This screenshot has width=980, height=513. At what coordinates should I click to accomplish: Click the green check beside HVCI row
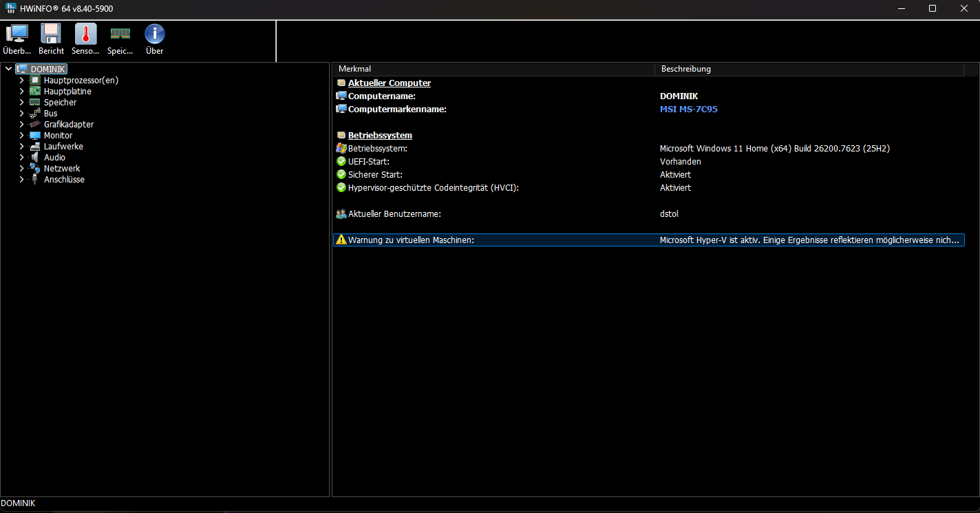tap(341, 187)
